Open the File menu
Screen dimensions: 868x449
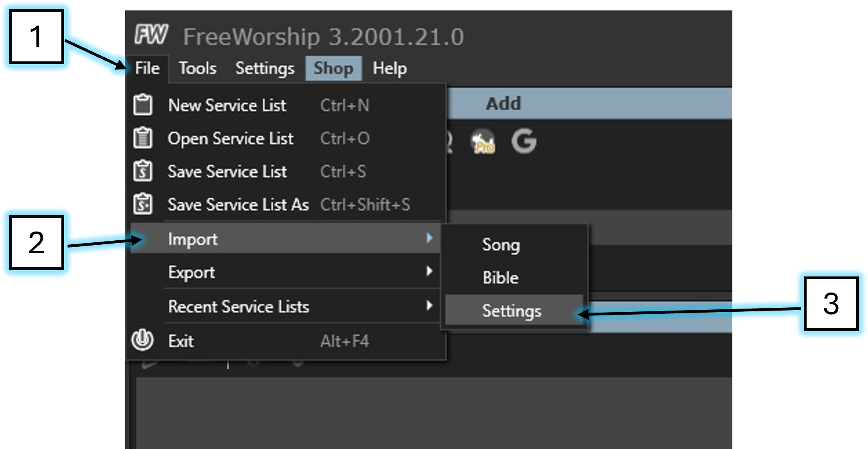147,68
